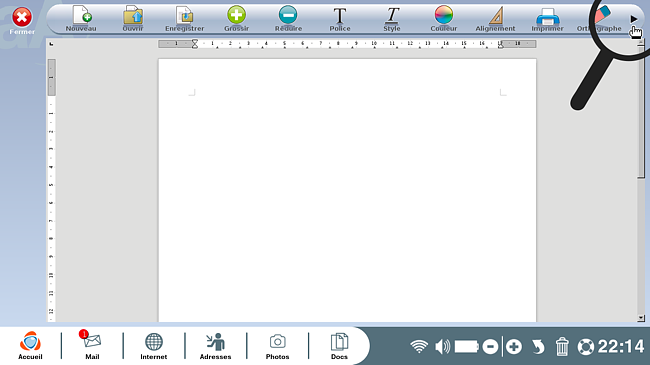Click the trash bin in status bar
This screenshot has height=365, width=650.
562,346
